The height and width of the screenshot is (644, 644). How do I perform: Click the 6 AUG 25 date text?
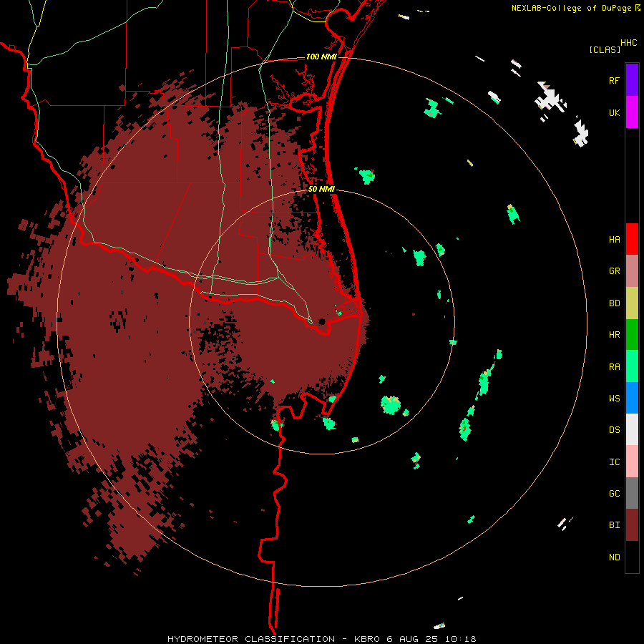click(413, 639)
